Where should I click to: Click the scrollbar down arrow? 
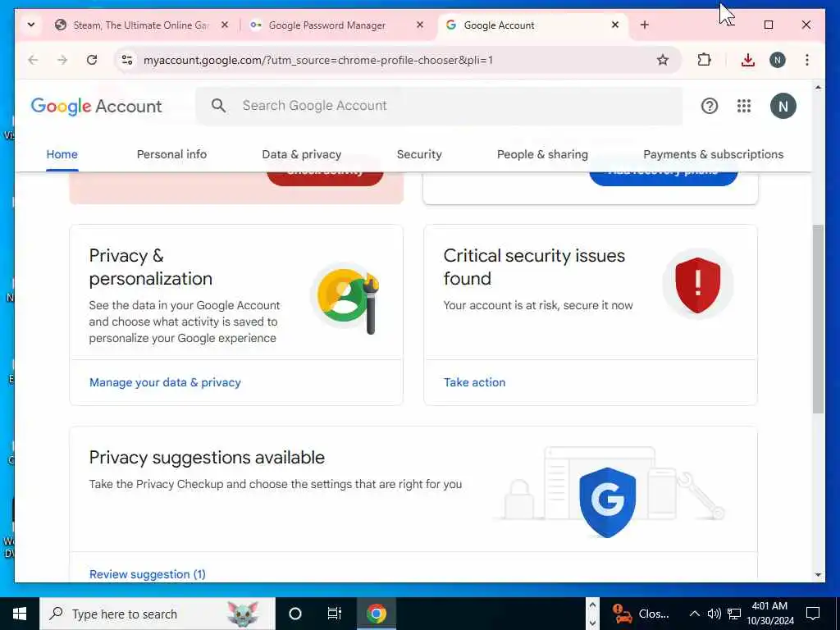pyautogui.click(x=818, y=575)
